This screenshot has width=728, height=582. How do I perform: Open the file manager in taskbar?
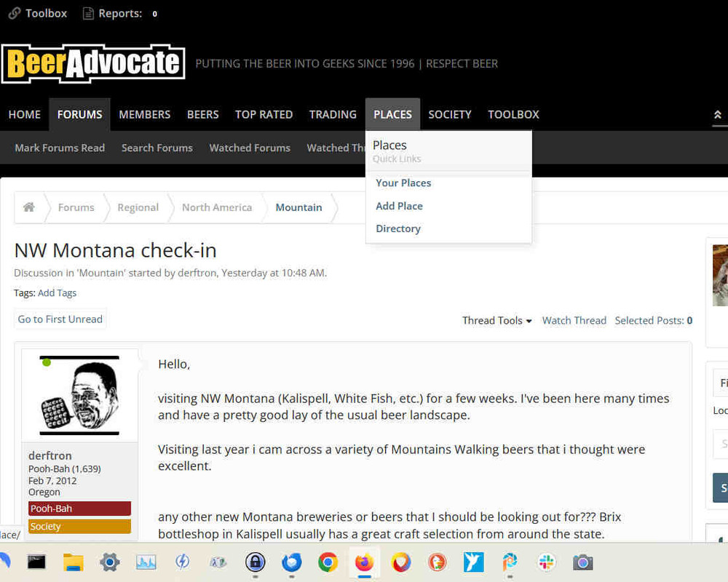[73, 562]
